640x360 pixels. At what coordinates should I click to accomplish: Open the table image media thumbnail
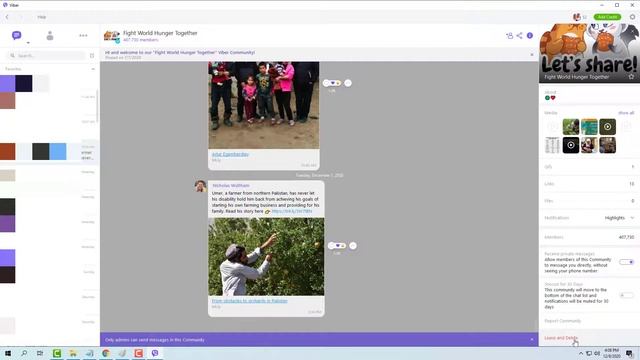[552, 145]
